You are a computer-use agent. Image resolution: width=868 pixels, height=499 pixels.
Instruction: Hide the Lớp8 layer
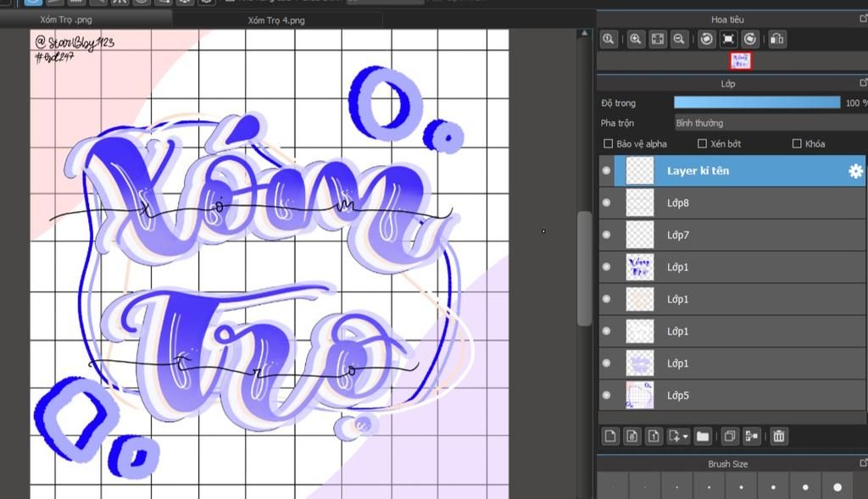click(606, 202)
